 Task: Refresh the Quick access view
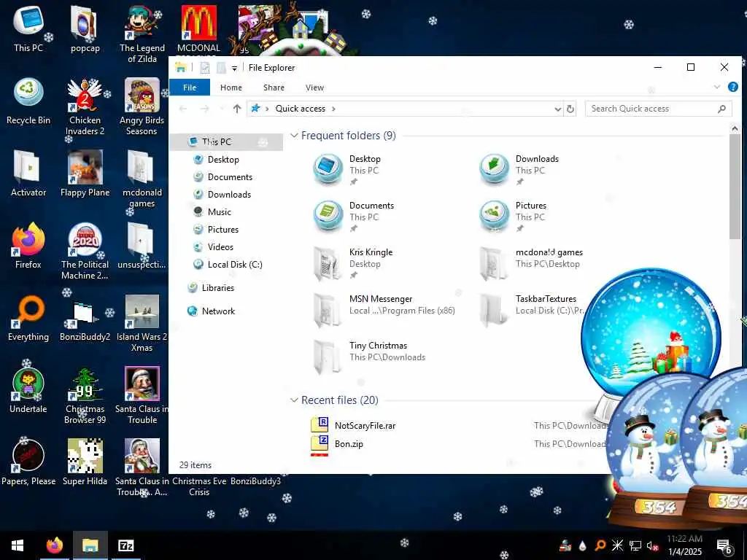point(570,109)
